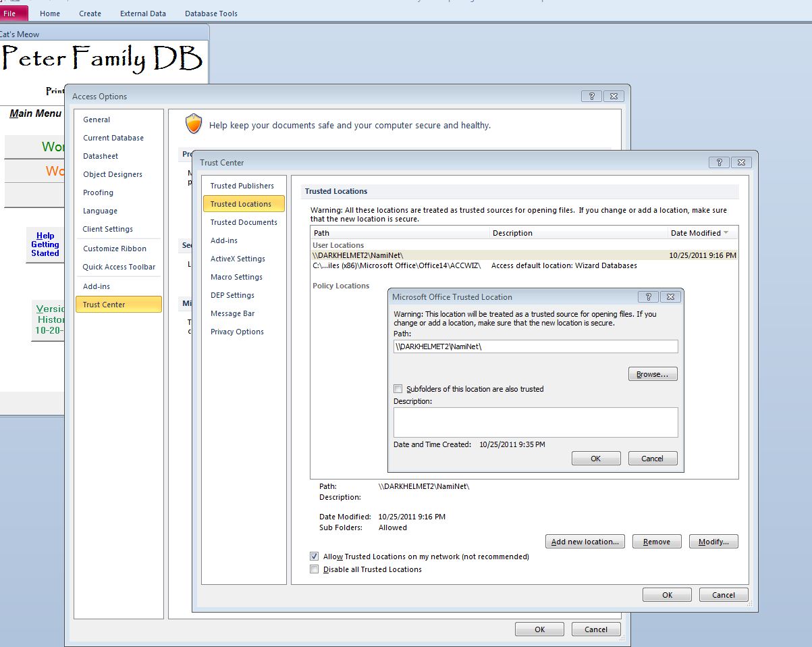Select Trusted Locations in Trust Center
Viewport: 812px width, 647px height.
244,204
